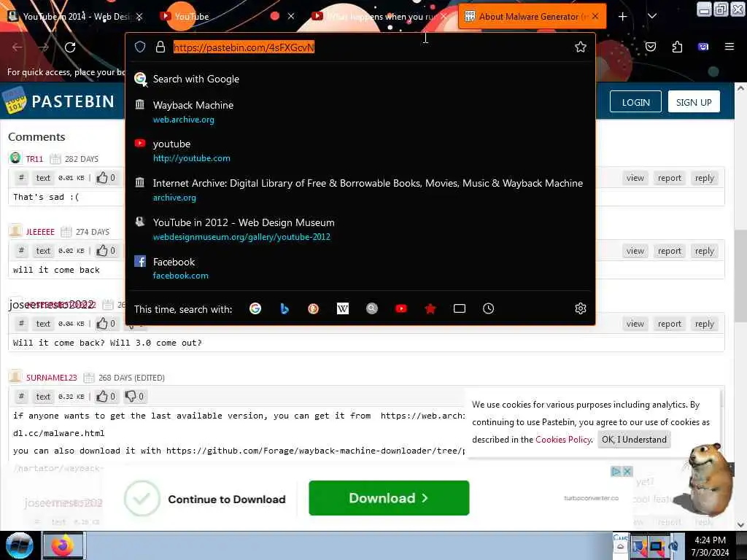Search this time with Google icon
Screen dimensions: 747x560
coord(255,308)
